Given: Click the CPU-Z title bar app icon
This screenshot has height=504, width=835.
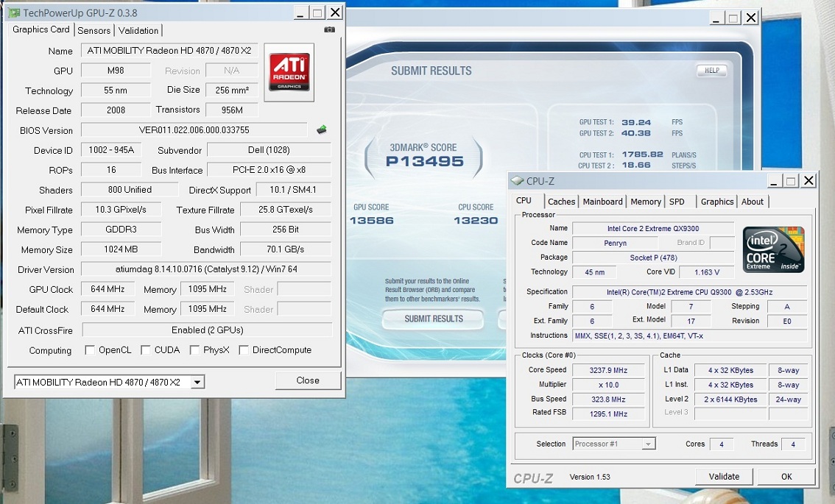Looking at the screenshot, I should [x=518, y=181].
